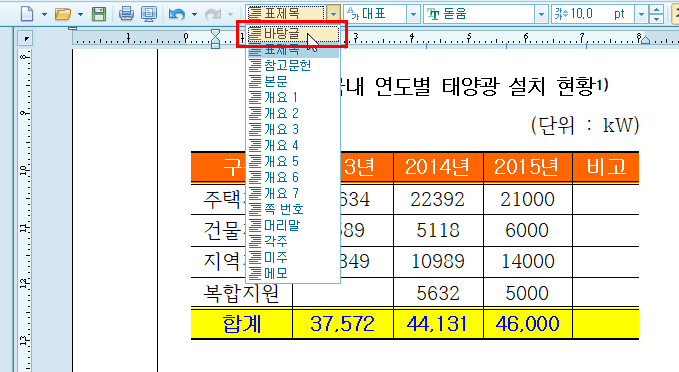The width and height of the screenshot is (679, 372).
Task: Save document with the floppy disk icon
Action: click(x=99, y=14)
